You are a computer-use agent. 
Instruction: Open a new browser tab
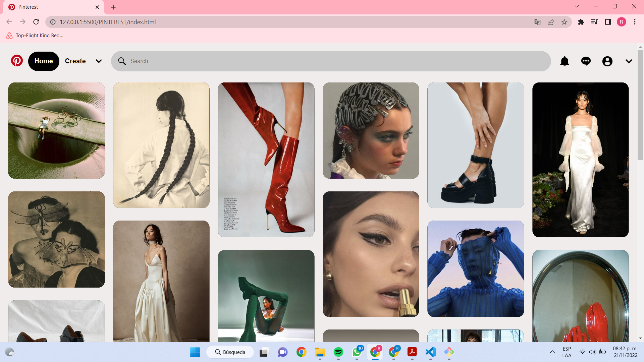113,7
